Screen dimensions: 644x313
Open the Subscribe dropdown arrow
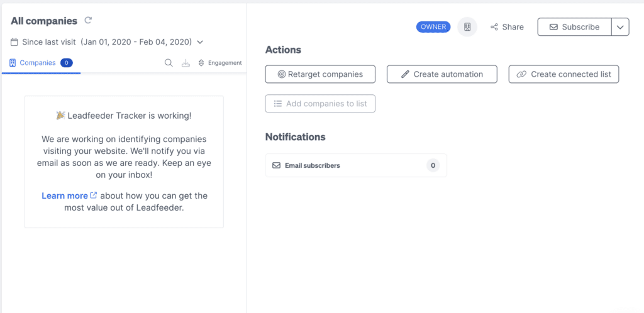tap(620, 27)
